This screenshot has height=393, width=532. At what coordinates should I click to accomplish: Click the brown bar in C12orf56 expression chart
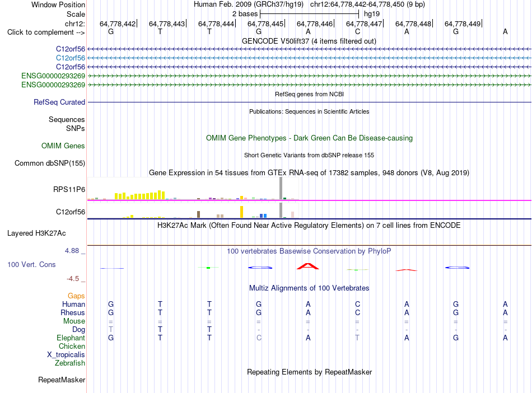click(x=198, y=214)
